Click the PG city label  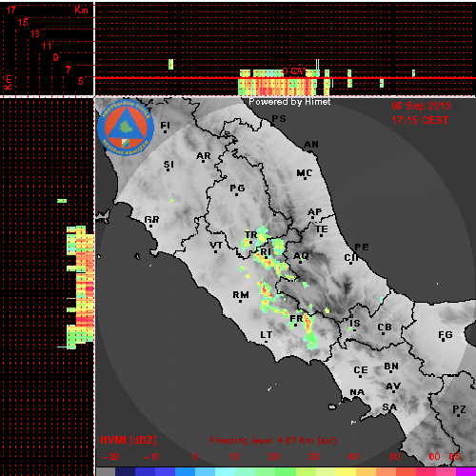[237, 188]
